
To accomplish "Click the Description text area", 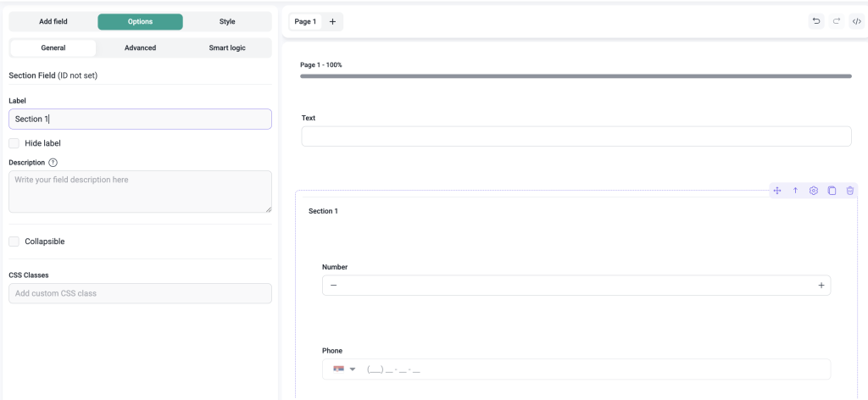I will [x=140, y=192].
